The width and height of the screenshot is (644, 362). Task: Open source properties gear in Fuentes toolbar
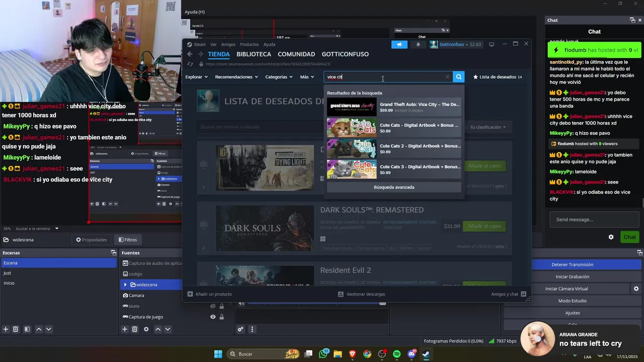(x=146, y=329)
